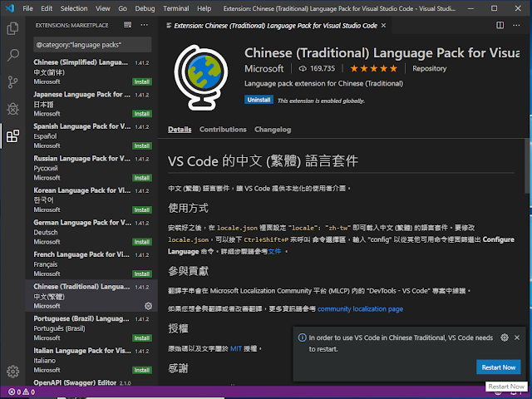Open the community localization page link
Viewport: 532px width, 399px height.
pyautogui.click(x=360, y=308)
